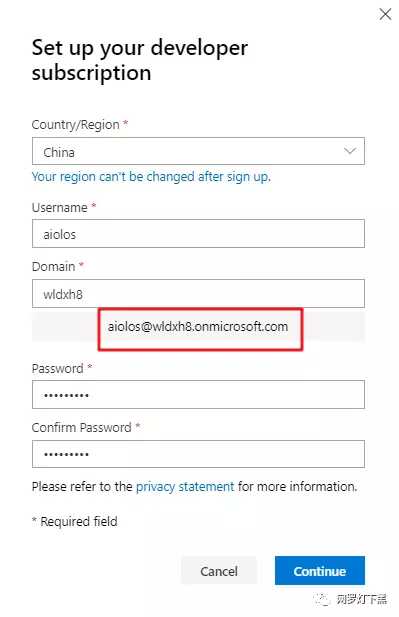
Task: Select the aiolos@wldxh8.onmicrosoft.com email preview
Action: [198, 327]
